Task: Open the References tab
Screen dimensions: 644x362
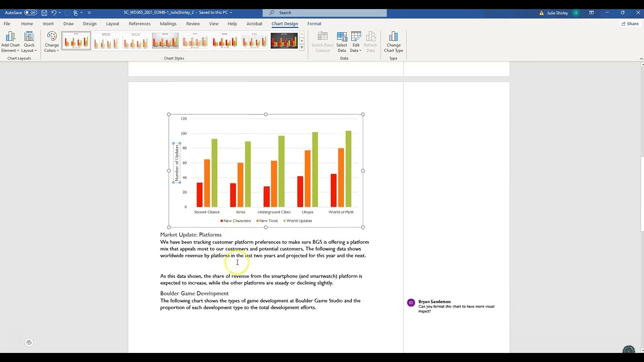Action: pyautogui.click(x=139, y=24)
